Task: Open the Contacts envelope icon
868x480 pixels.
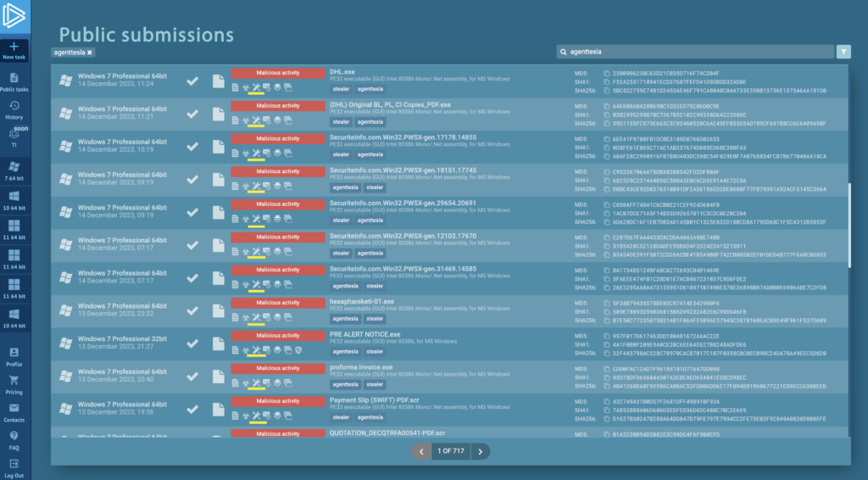Action: coord(14,409)
